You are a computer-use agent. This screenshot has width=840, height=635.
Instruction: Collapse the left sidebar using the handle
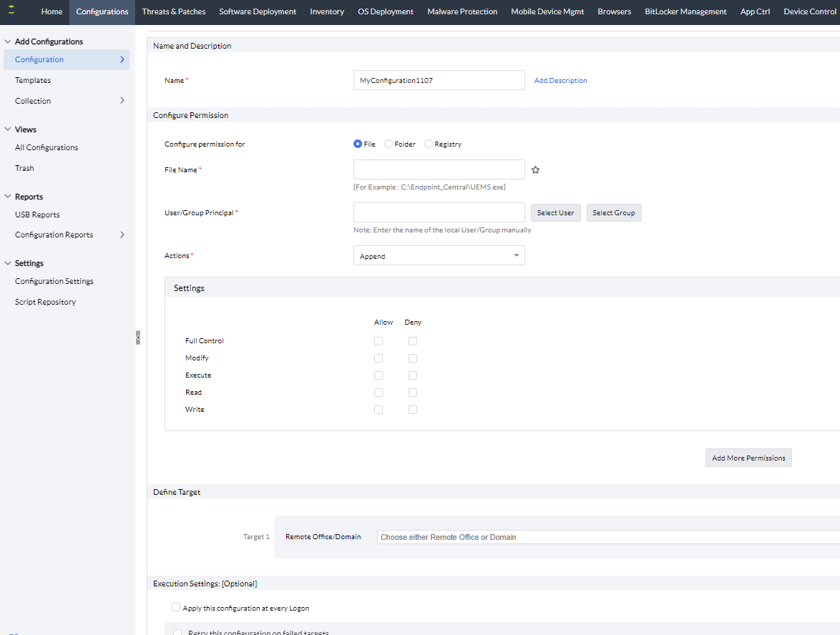tap(138, 338)
